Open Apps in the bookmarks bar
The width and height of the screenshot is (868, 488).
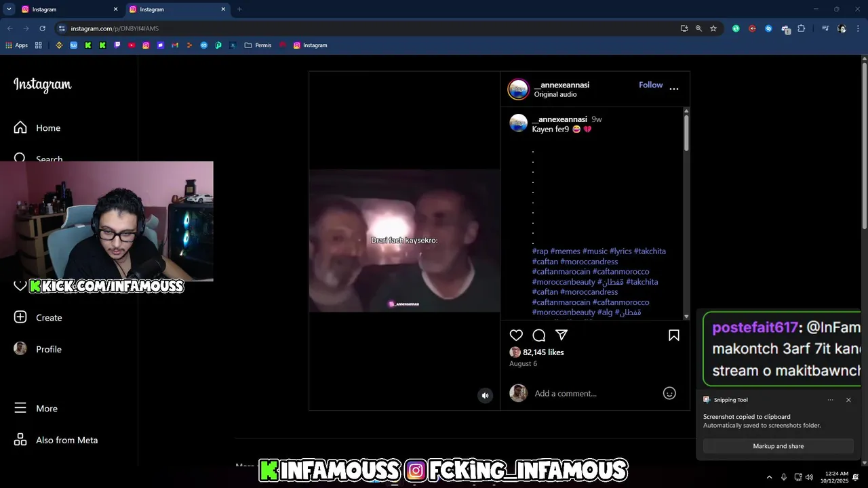tap(17, 45)
